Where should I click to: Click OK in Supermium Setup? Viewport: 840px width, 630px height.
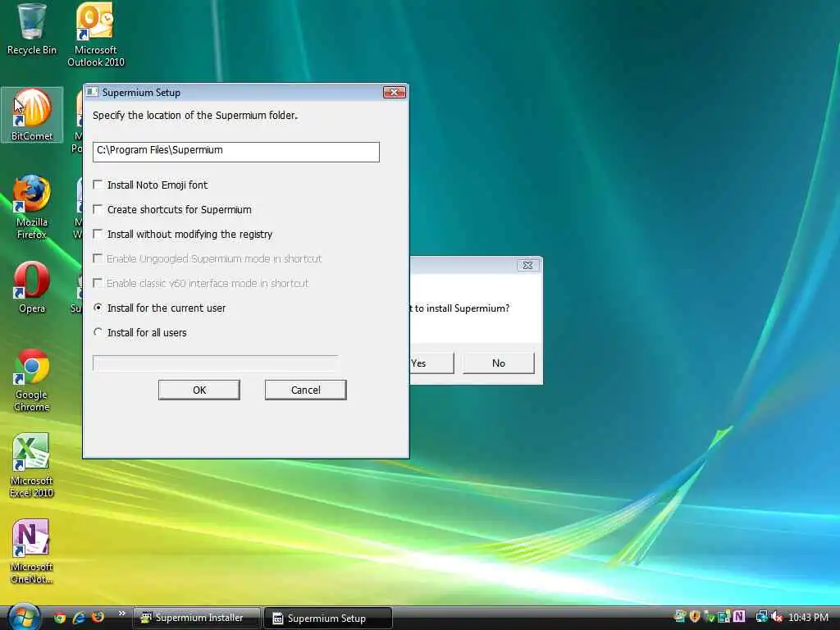click(x=199, y=390)
